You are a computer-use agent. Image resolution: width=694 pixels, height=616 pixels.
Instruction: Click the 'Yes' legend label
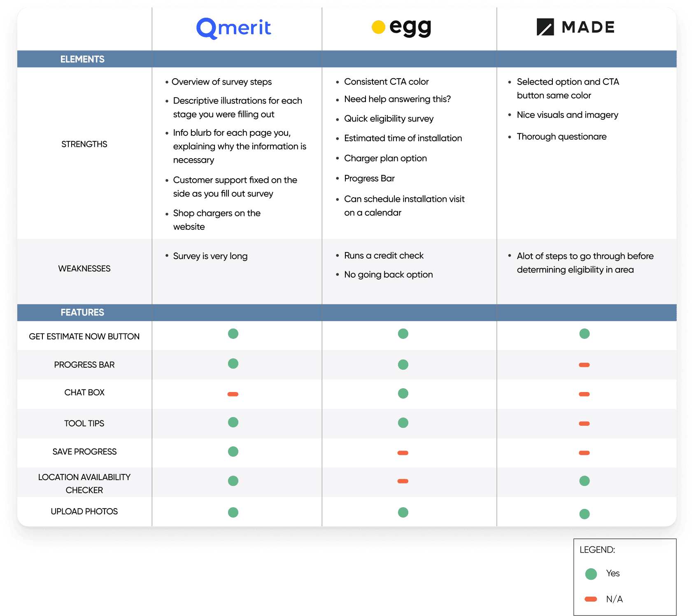[x=612, y=573]
